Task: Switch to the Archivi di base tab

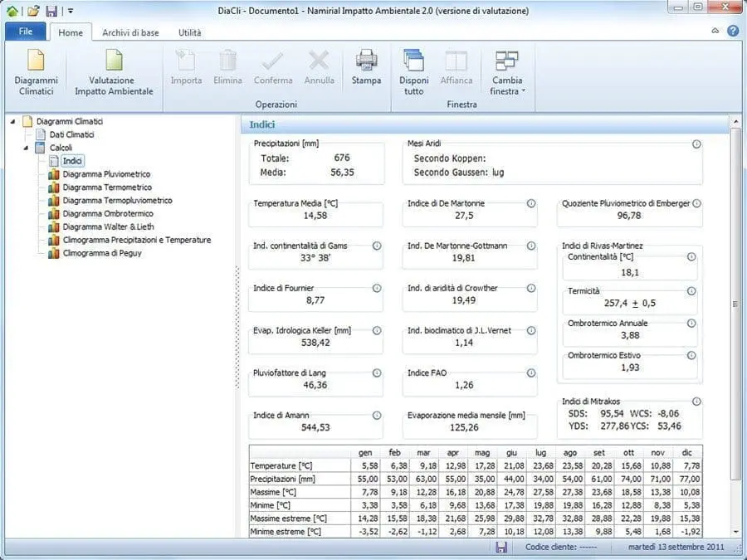Action: click(x=130, y=33)
